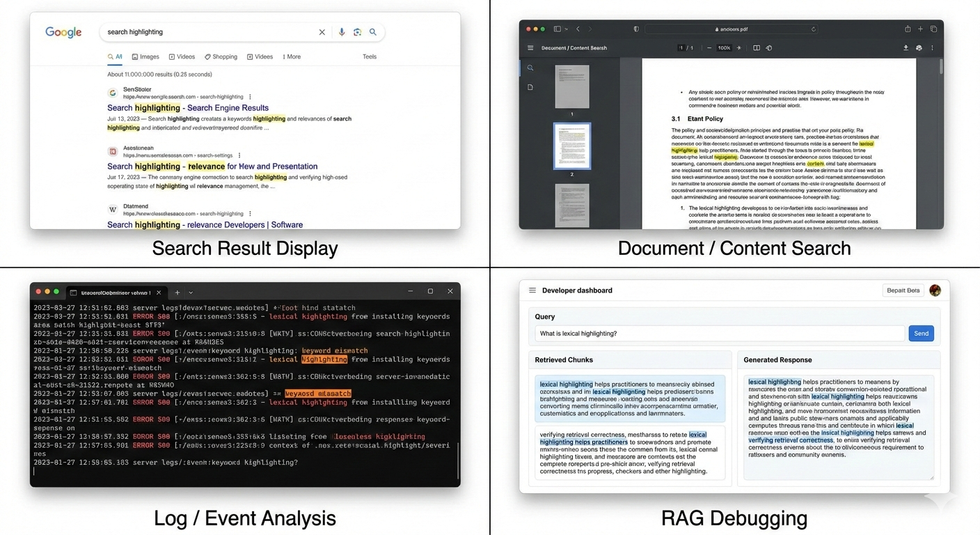This screenshot has width=980, height=535.
Task: Click the PDF viewer vertical scrollbar
Action: [x=941, y=68]
